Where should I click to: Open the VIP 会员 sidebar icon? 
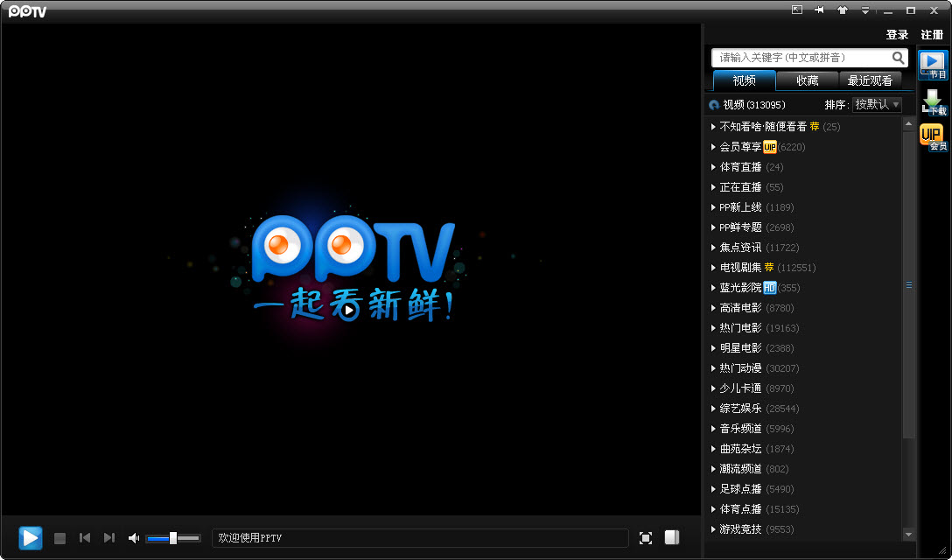coord(933,137)
